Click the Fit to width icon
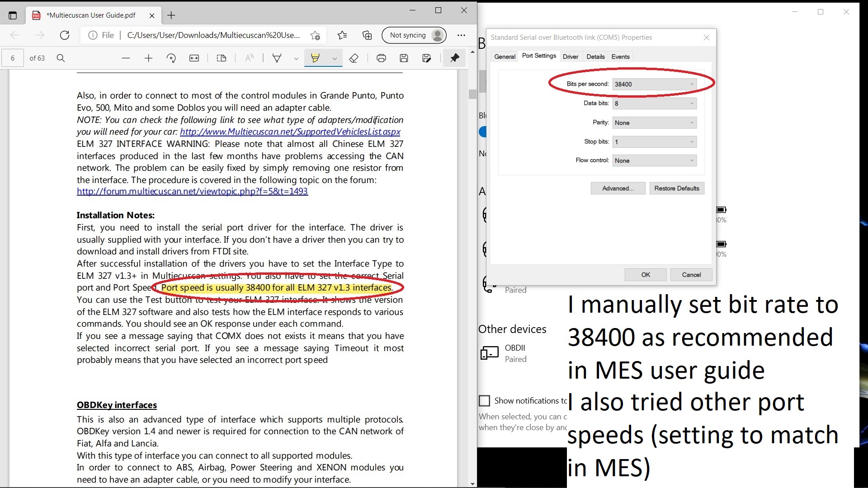The width and height of the screenshot is (868, 488). point(194,58)
